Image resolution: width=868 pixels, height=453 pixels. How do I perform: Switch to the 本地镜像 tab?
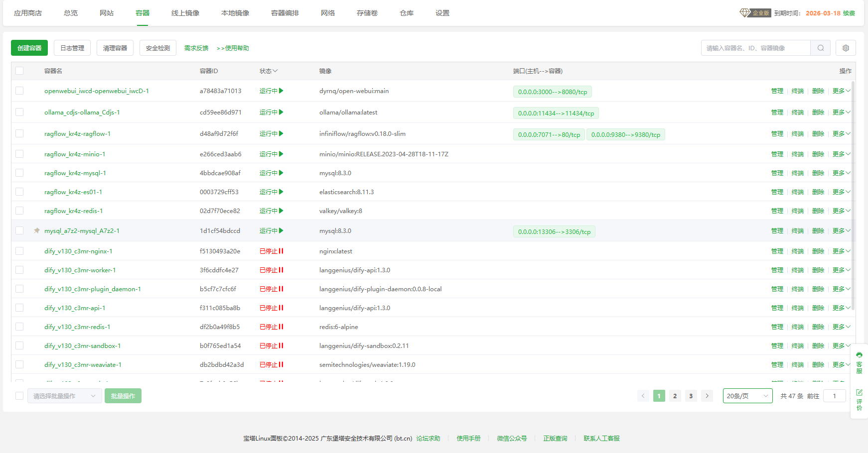(x=235, y=13)
